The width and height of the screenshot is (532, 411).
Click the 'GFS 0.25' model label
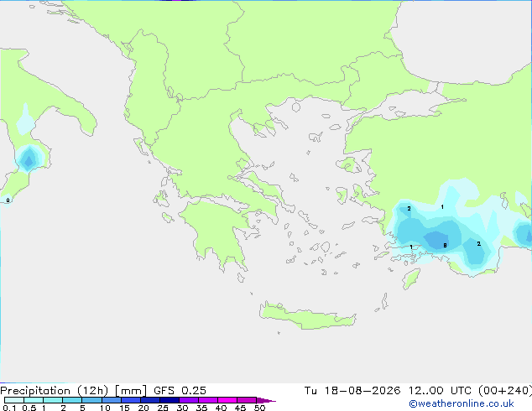tap(180, 391)
